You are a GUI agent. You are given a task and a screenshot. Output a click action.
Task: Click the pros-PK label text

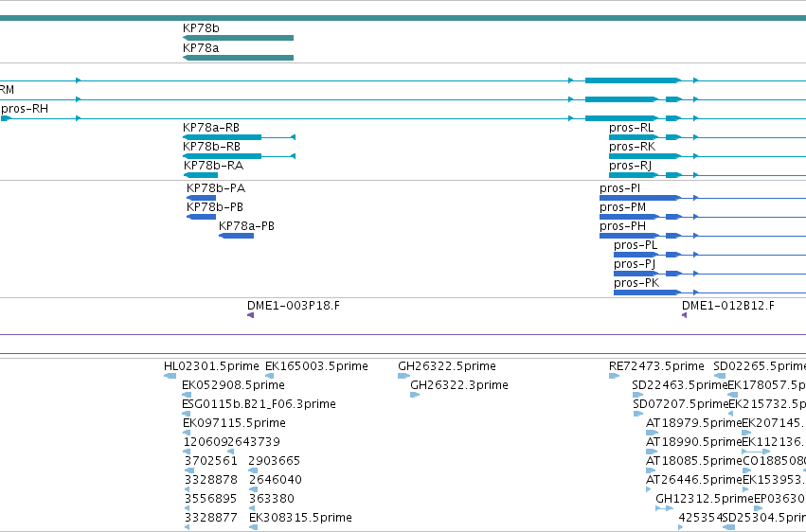[x=636, y=283]
